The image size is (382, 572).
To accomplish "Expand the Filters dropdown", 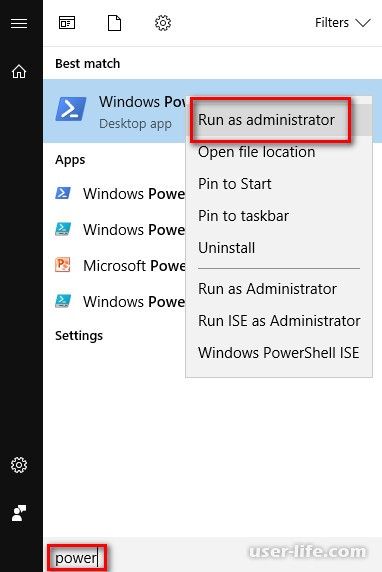I will [x=343, y=23].
